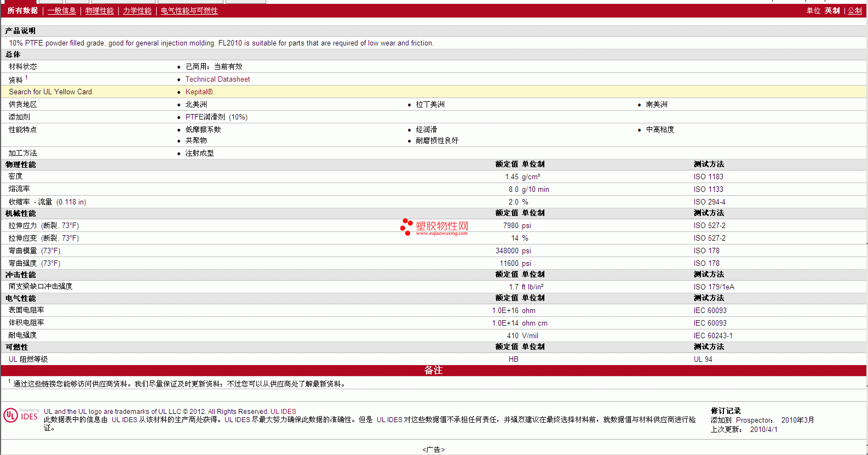Click the 拉伸应力 value 7980
Image resolution: width=868 pixels, height=455 pixels.
[510, 225]
